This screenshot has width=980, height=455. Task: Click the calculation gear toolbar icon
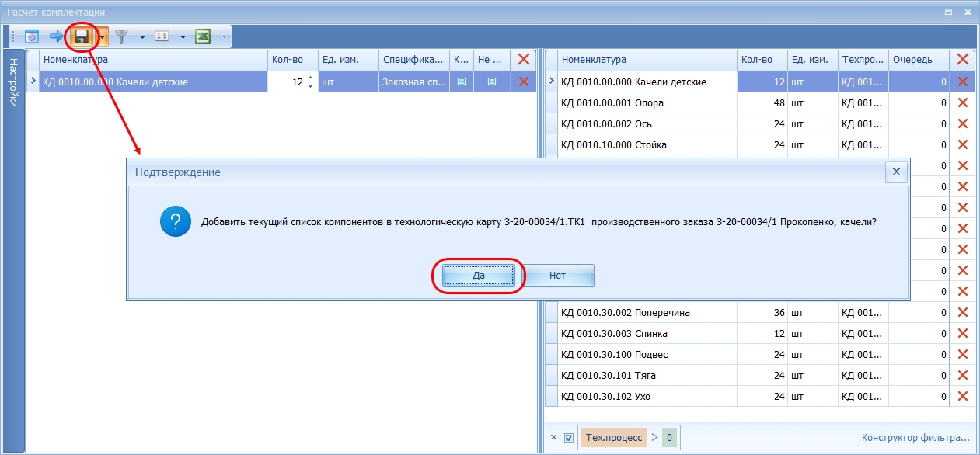click(x=32, y=36)
